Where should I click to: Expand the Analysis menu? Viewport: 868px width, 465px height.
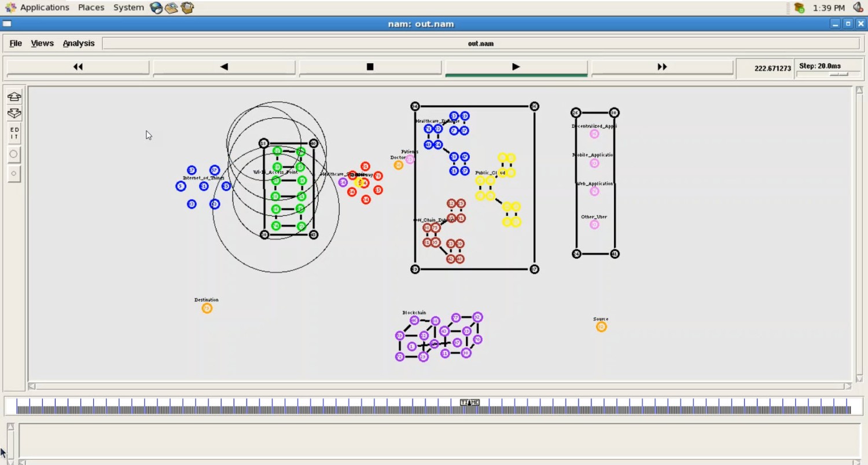tap(79, 43)
